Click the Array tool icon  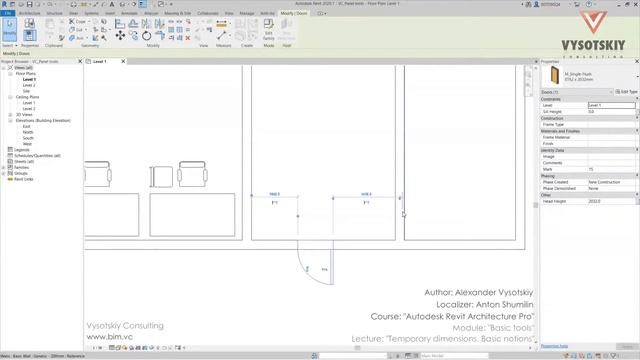(171, 29)
